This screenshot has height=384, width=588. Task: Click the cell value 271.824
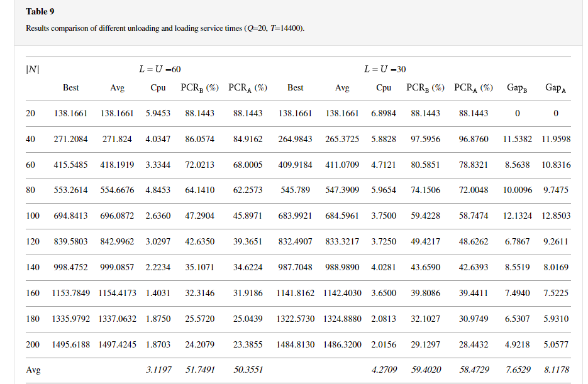tap(117, 139)
